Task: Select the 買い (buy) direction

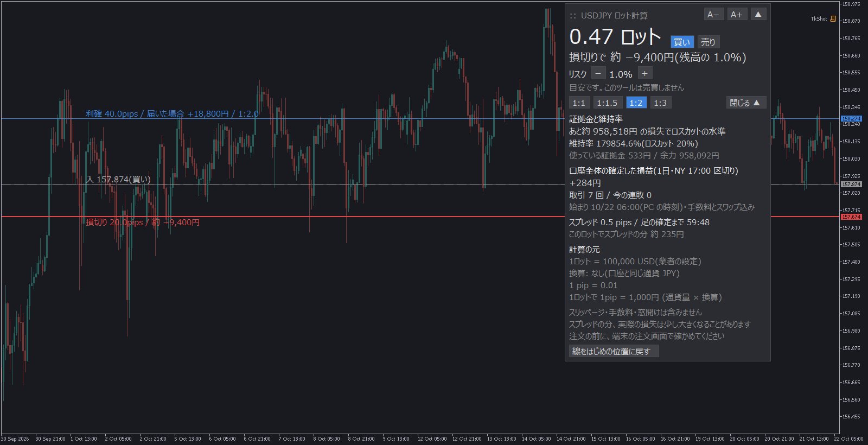Action: click(x=682, y=42)
